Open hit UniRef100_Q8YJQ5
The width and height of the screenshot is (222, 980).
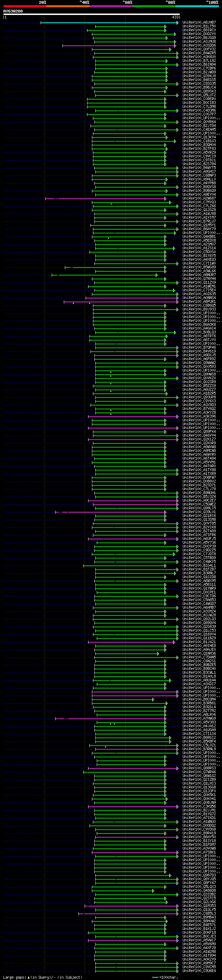199,879
